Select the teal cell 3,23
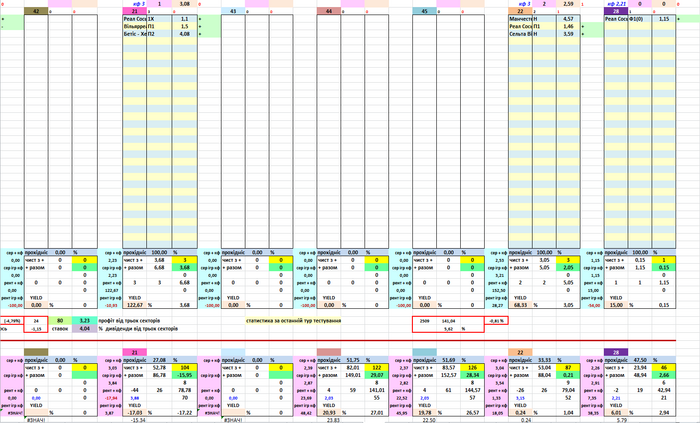This screenshot has height=423, width=700. [x=85, y=321]
